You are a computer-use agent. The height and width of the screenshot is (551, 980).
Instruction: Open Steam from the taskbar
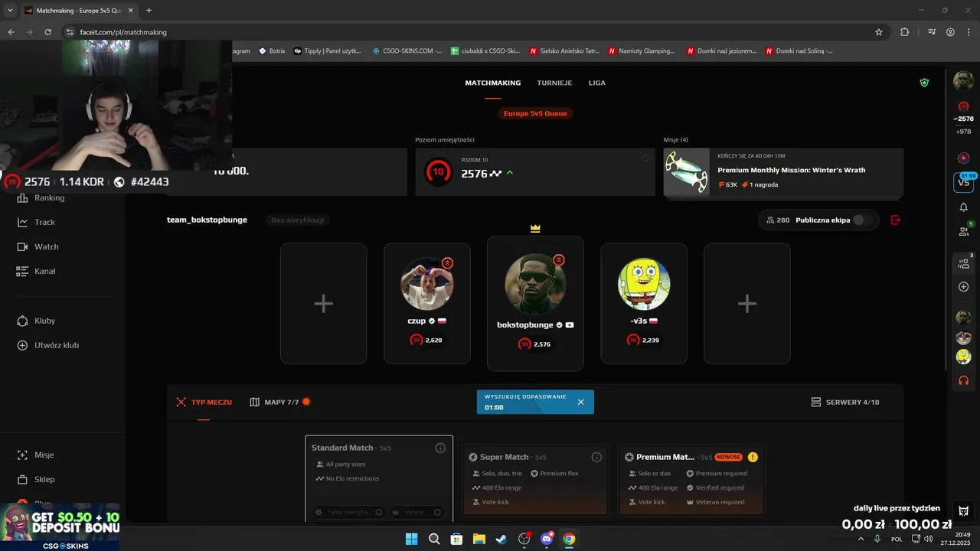[501, 539]
